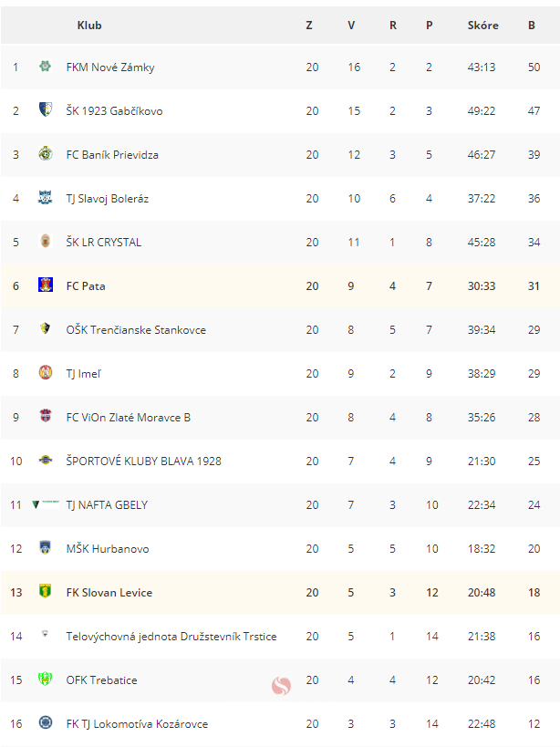
Task: Click the FK TJ Lokomotíva Kozárovce logo
Action: click(46, 722)
